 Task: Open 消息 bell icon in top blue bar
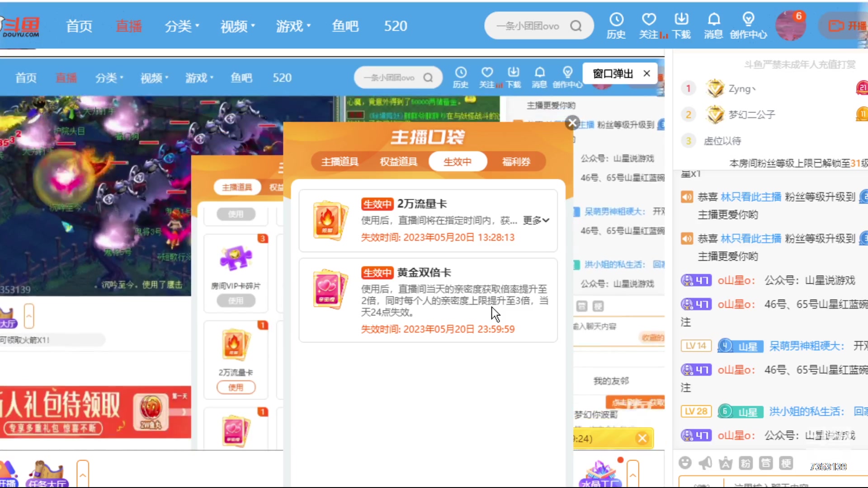tap(713, 26)
